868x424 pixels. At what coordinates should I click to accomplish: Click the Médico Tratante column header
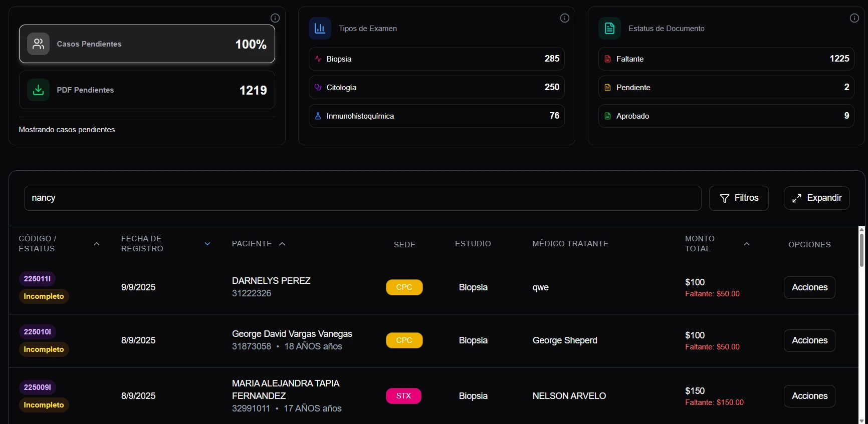(x=570, y=244)
